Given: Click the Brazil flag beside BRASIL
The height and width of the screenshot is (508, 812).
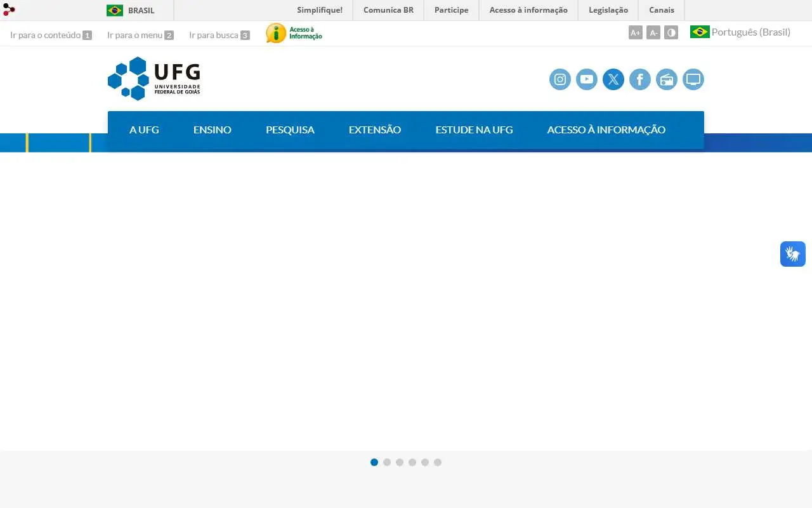Looking at the screenshot, I should tap(115, 10).
